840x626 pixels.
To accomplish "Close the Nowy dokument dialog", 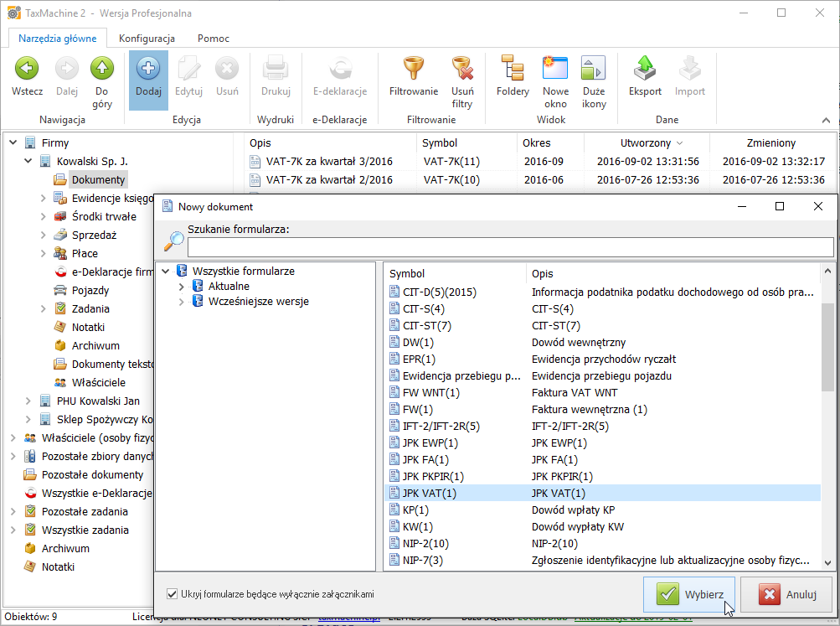I will coord(817,206).
